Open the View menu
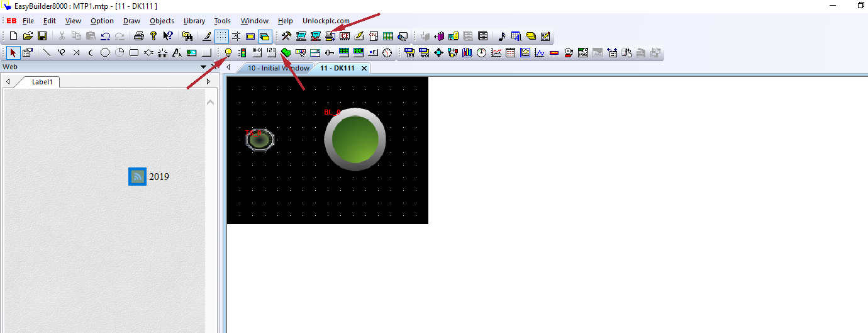Screen dimensions: 868x333 [x=74, y=21]
